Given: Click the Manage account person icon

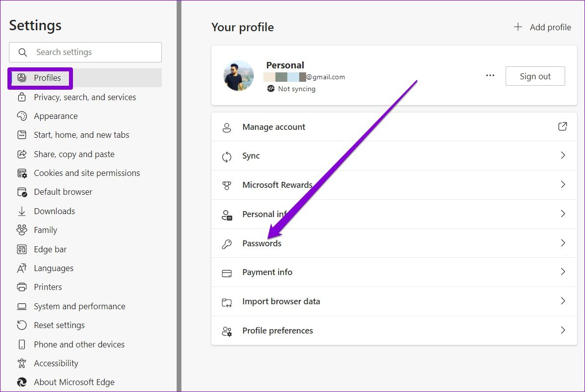Looking at the screenshot, I should tap(226, 127).
